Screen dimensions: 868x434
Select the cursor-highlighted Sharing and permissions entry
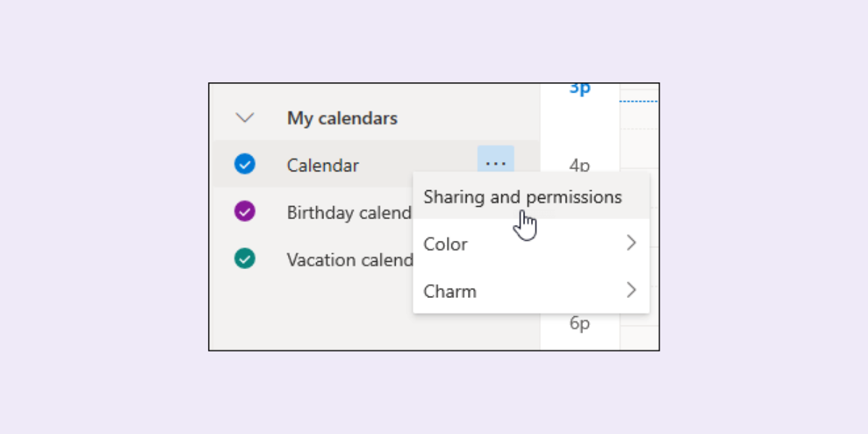point(522,196)
